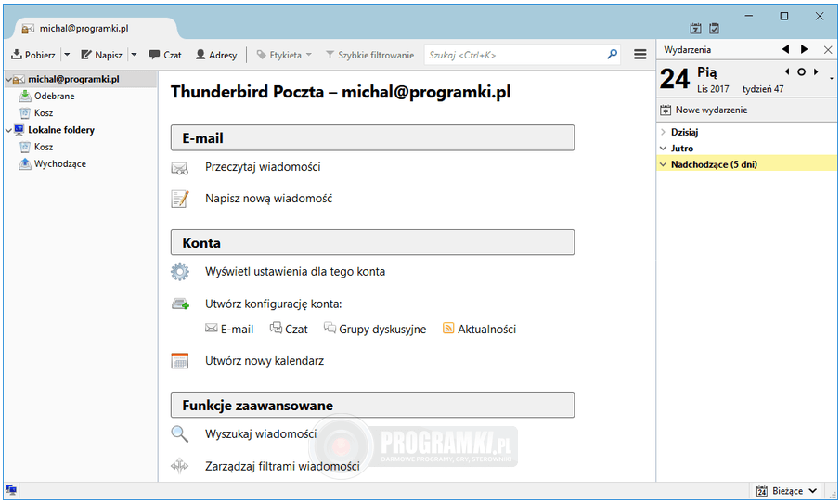The image size is (840, 504).
Task: Click the account settings gear icon
Action: [179, 272]
